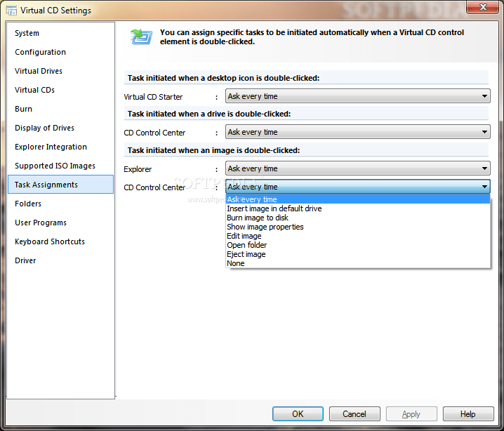Click the Cancel button

354,414
